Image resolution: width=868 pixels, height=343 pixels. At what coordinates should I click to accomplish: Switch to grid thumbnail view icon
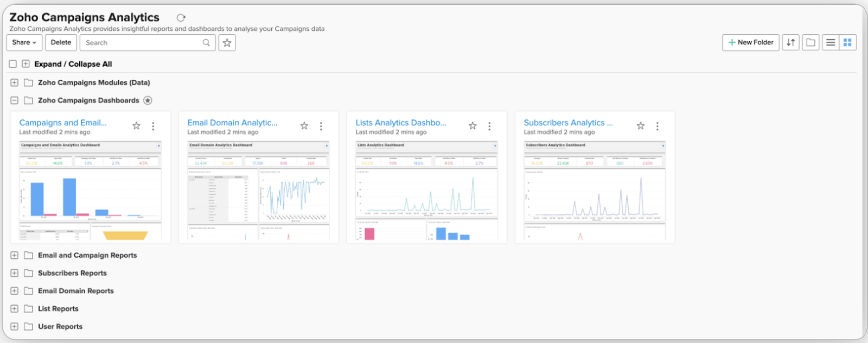pyautogui.click(x=847, y=42)
